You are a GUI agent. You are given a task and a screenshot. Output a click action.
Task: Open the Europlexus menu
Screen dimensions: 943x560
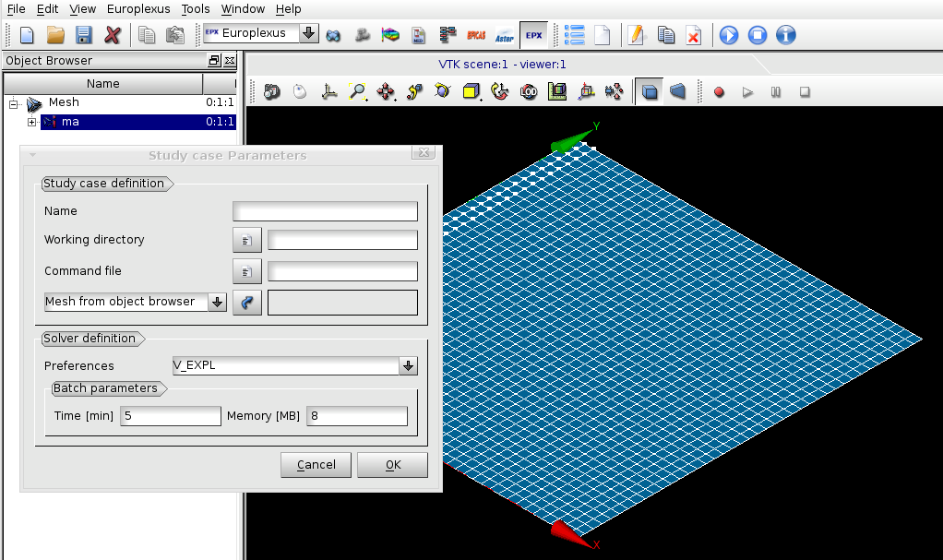tap(138, 8)
